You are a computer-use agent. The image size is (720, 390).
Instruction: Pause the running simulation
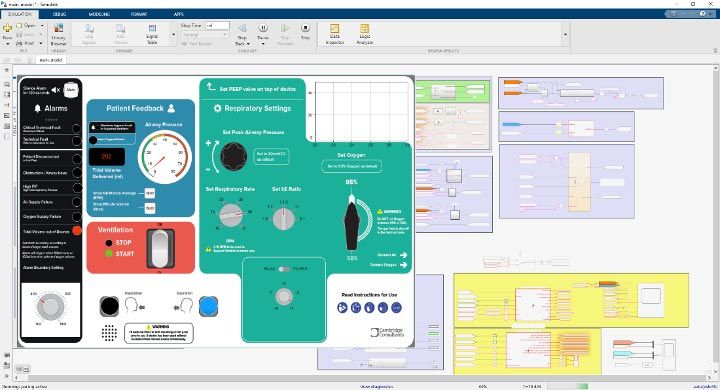(263, 31)
